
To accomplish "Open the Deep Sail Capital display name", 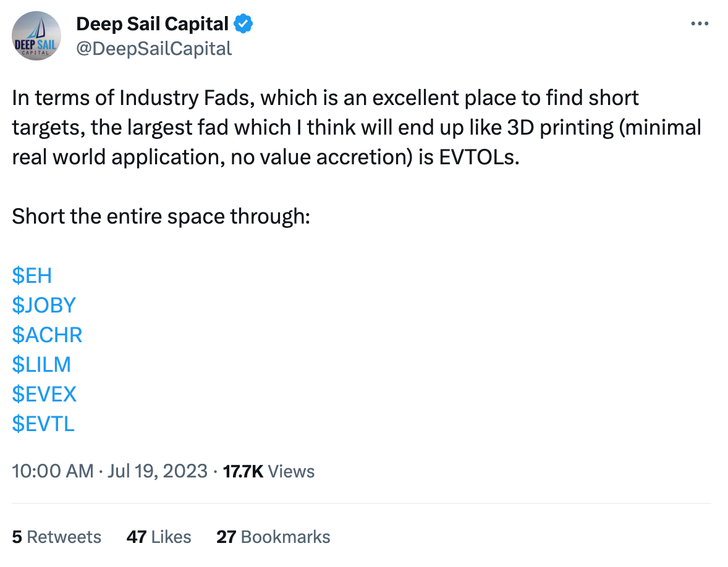I will (152, 23).
